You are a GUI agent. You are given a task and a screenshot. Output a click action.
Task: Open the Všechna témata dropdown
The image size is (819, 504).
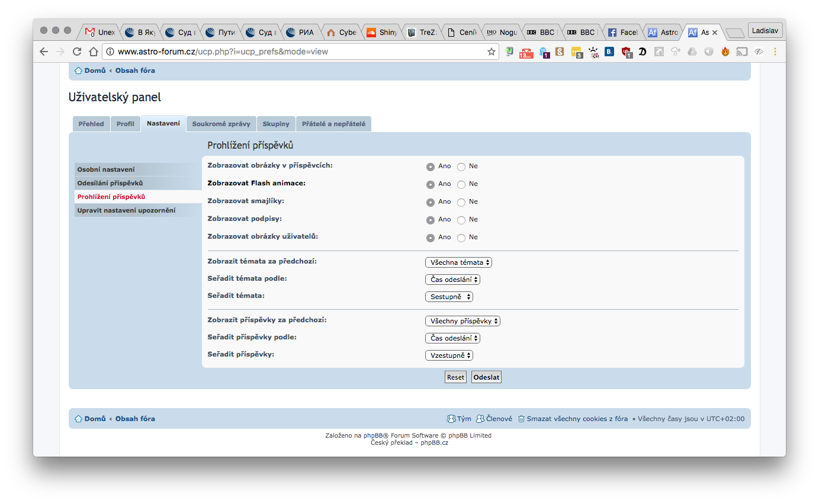(x=458, y=262)
